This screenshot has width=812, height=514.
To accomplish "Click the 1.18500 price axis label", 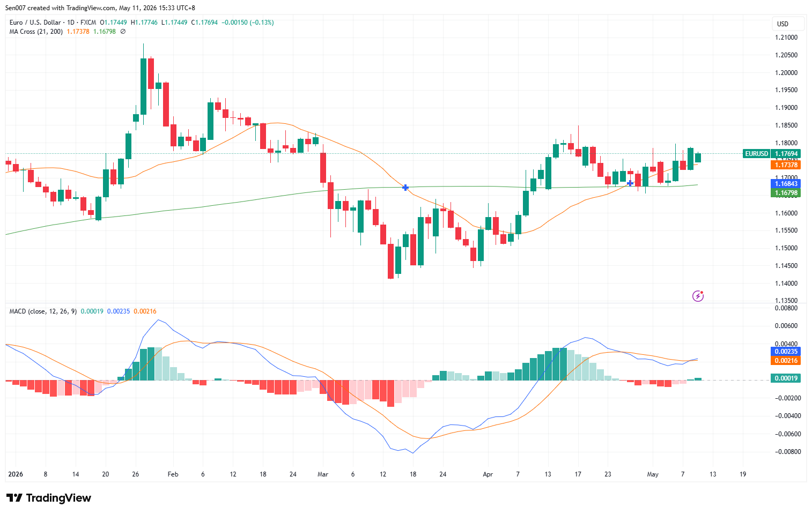I will (x=786, y=125).
